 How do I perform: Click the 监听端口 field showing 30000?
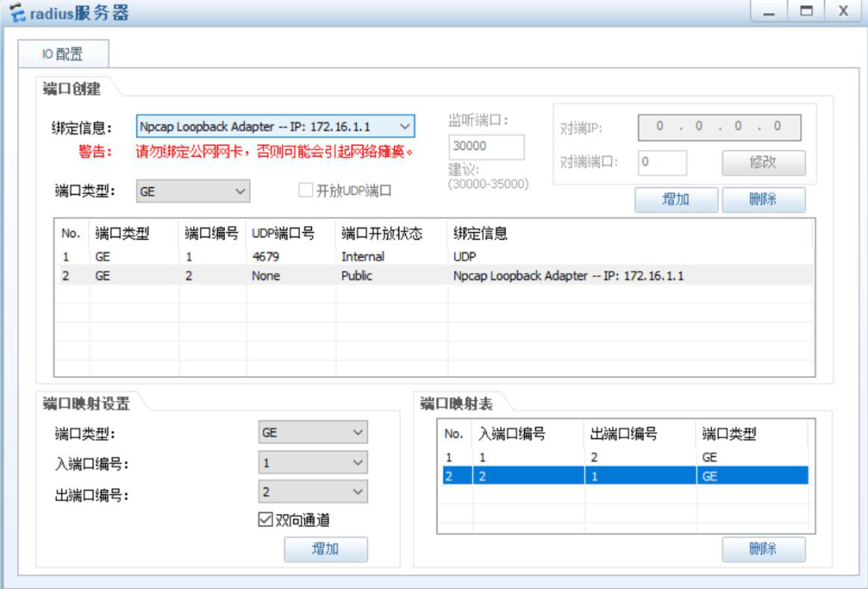click(486, 147)
